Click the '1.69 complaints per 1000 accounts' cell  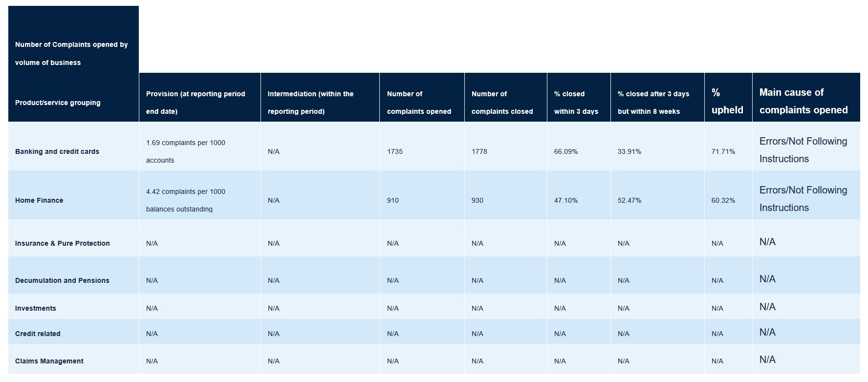pyautogui.click(x=185, y=151)
